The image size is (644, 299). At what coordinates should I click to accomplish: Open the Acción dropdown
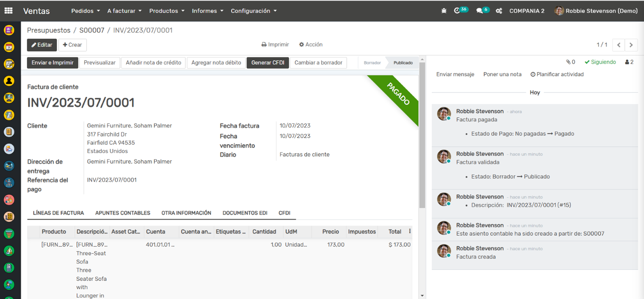pyautogui.click(x=311, y=45)
